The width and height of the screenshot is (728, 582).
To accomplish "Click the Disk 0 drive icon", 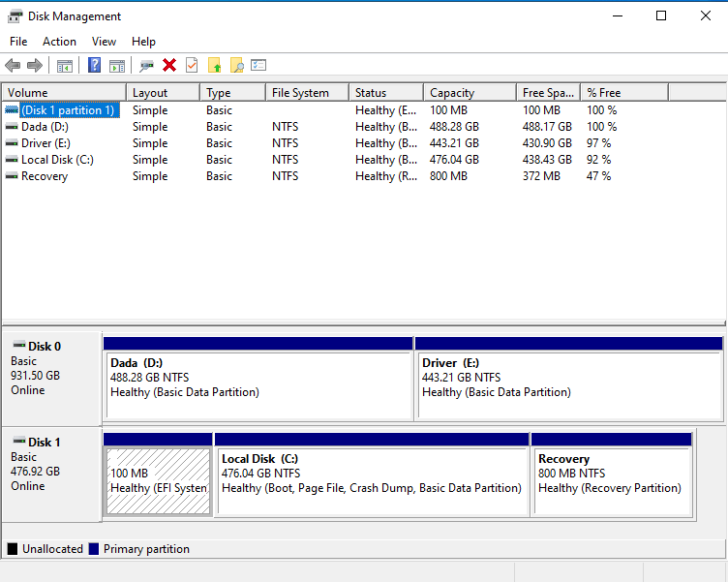I will [19, 345].
